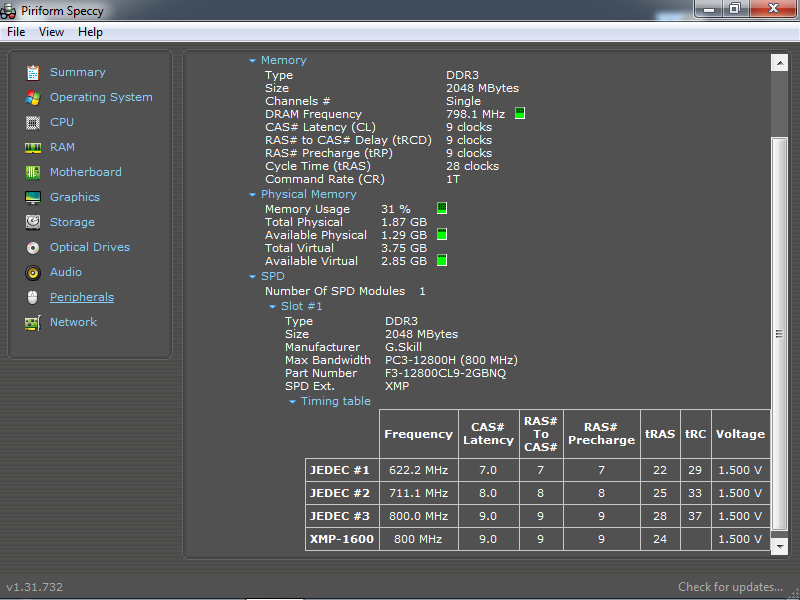
Task: Click green indicator beside DRAM Frequency
Action: tap(520, 114)
